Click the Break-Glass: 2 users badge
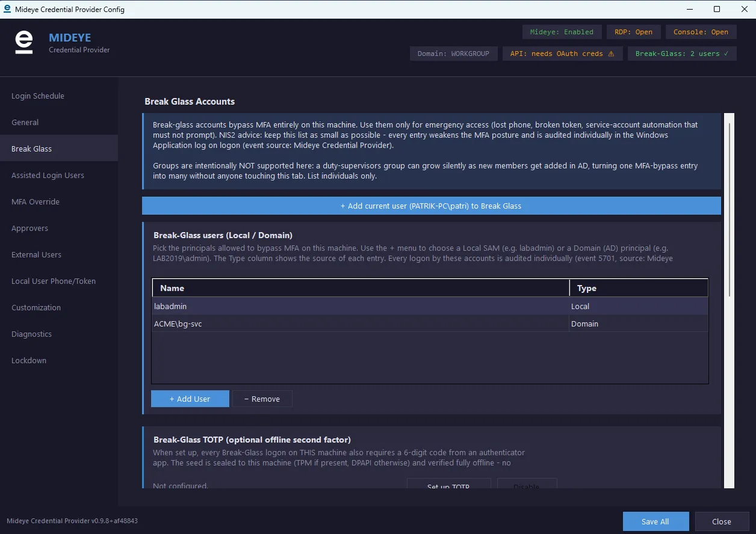This screenshot has height=534, width=756. 682,54
